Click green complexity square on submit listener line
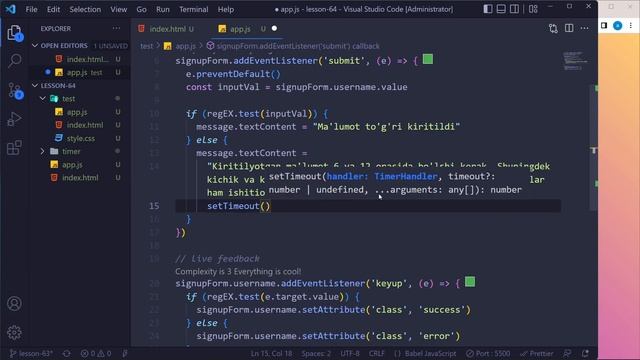The image size is (640, 360). coord(428,60)
